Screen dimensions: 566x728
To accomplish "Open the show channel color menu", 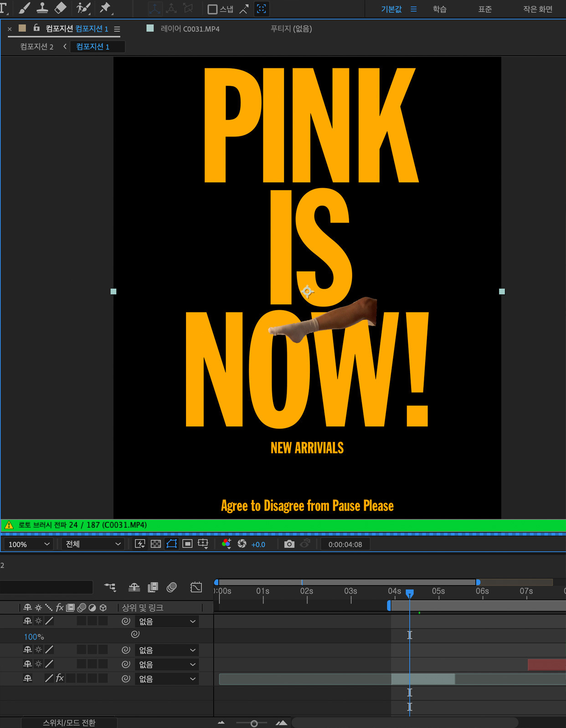I will 226,544.
